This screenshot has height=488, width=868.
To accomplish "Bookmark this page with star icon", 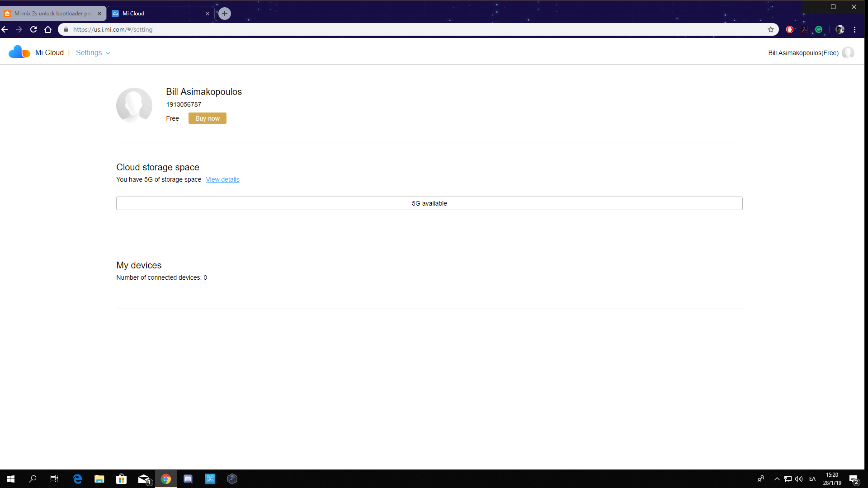I will click(x=771, y=29).
